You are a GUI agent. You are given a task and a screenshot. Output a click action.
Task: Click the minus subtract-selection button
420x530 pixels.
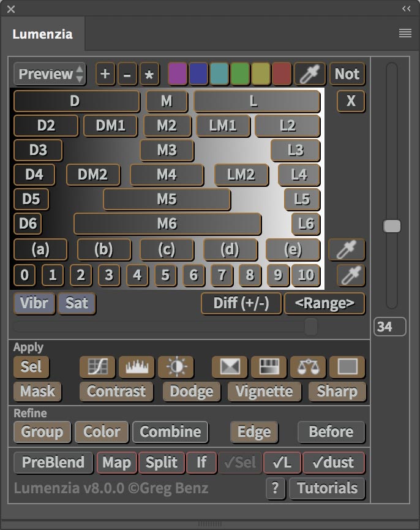(127, 74)
